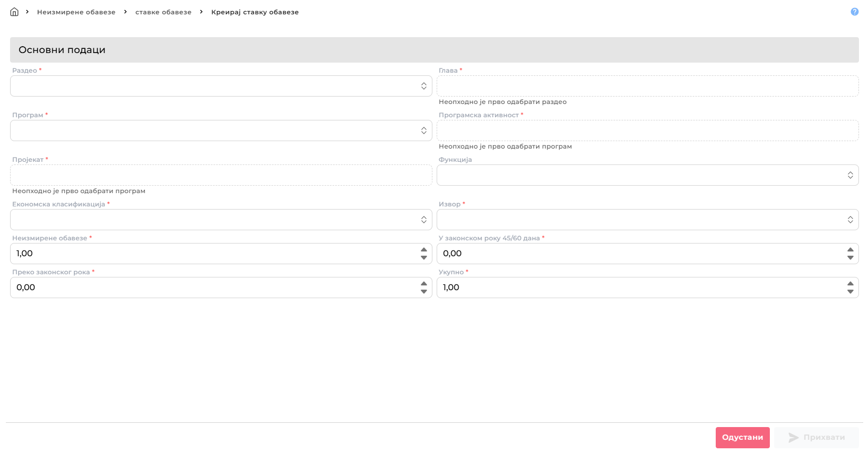Click the Креирај ставку обавезе breadcrumb
The height and width of the screenshot is (452, 868).
(255, 12)
